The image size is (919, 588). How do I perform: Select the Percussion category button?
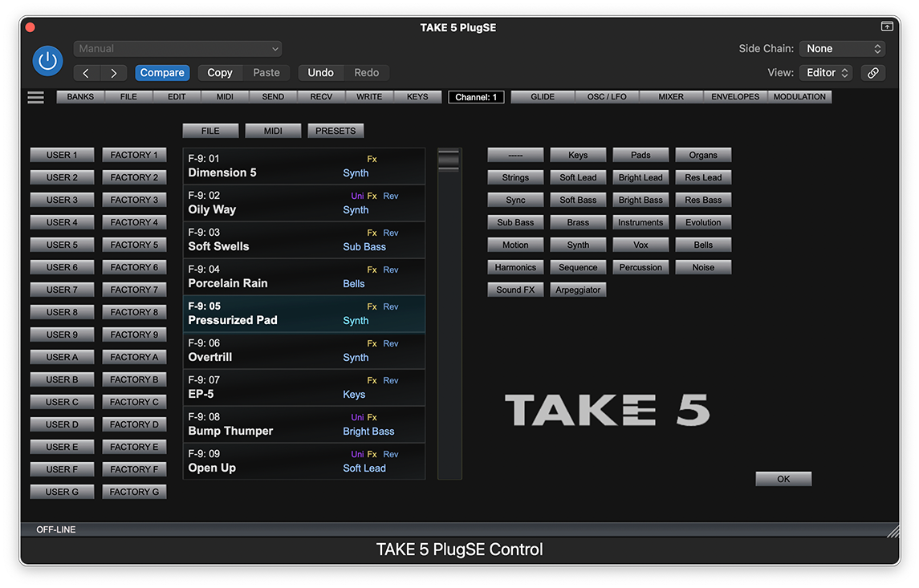[640, 266]
